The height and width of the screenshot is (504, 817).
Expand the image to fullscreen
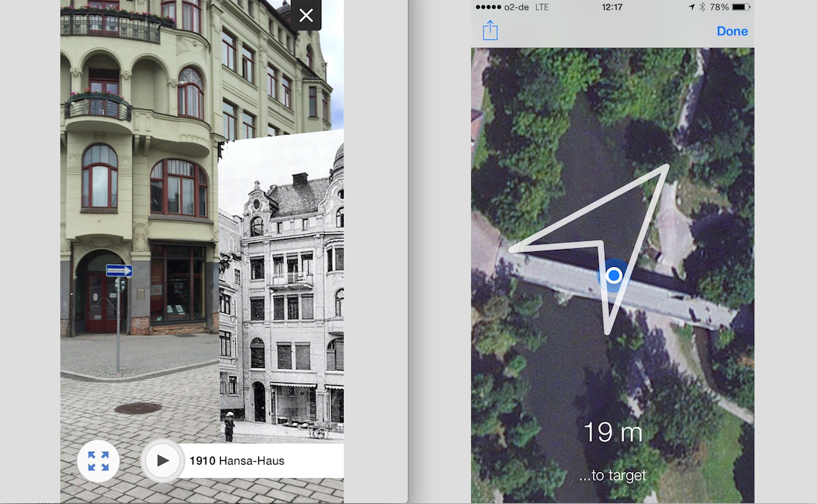coord(98,461)
